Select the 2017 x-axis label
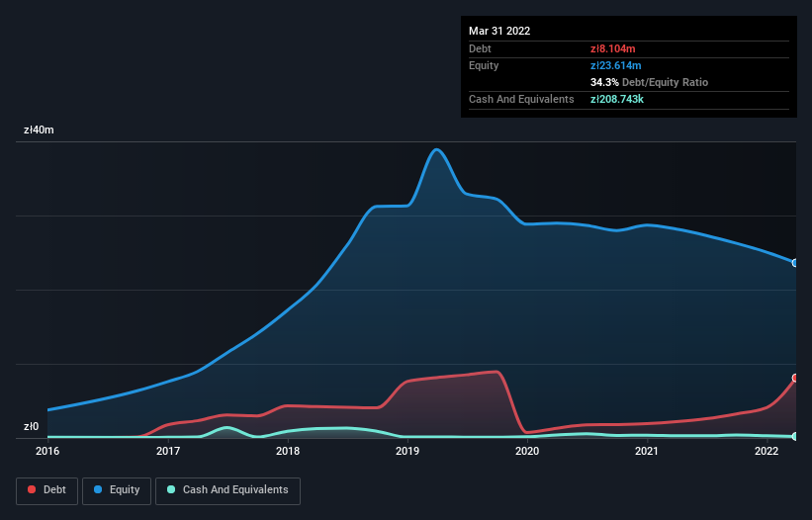The image size is (812, 520). tap(168, 451)
